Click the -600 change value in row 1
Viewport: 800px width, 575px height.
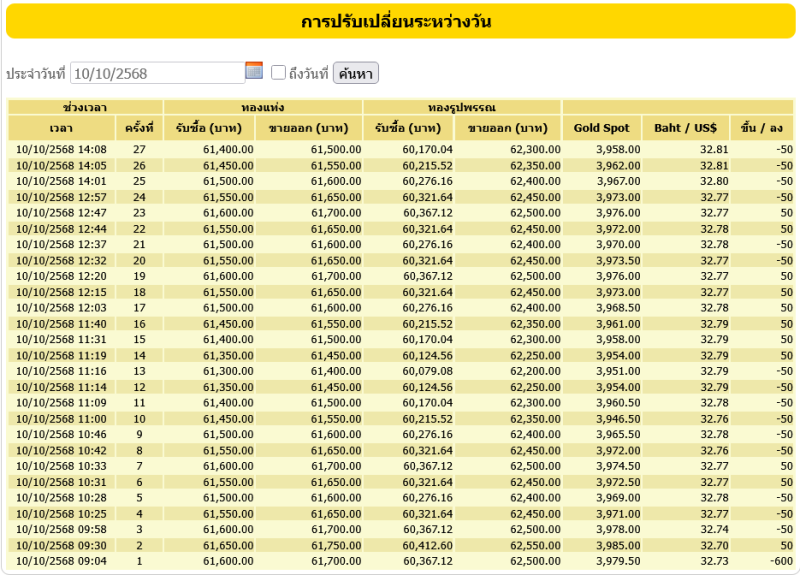click(781, 561)
